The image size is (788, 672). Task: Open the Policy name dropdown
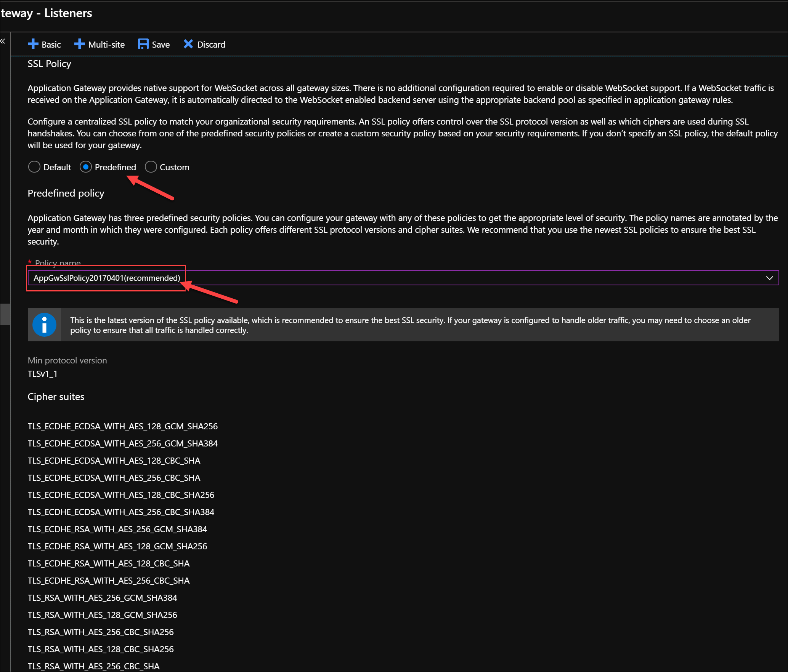tap(403, 278)
